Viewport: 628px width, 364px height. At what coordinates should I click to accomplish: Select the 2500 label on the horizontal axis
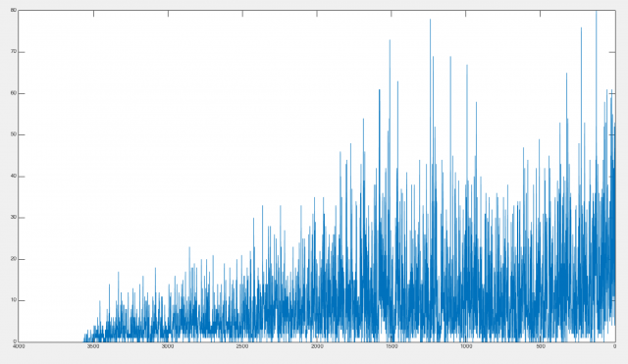click(x=242, y=346)
